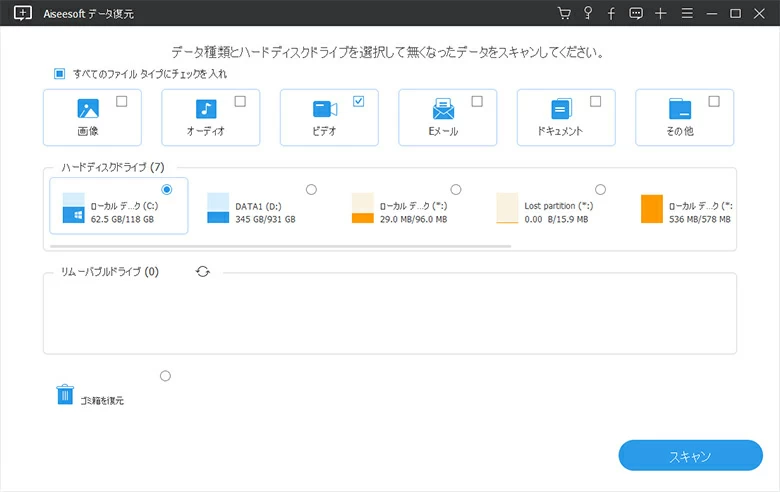Uncheck the ビデオ checkbox

pyautogui.click(x=358, y=101)
